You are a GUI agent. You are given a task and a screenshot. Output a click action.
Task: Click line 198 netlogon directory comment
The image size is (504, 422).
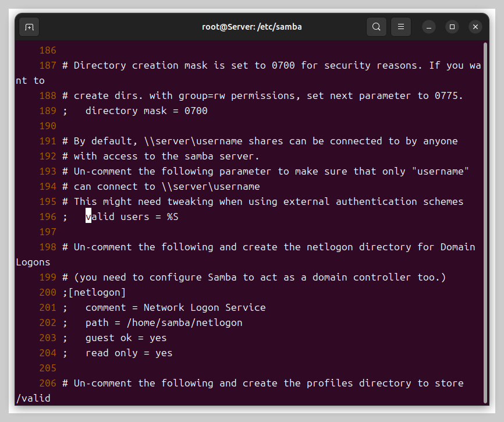[269, 247]
